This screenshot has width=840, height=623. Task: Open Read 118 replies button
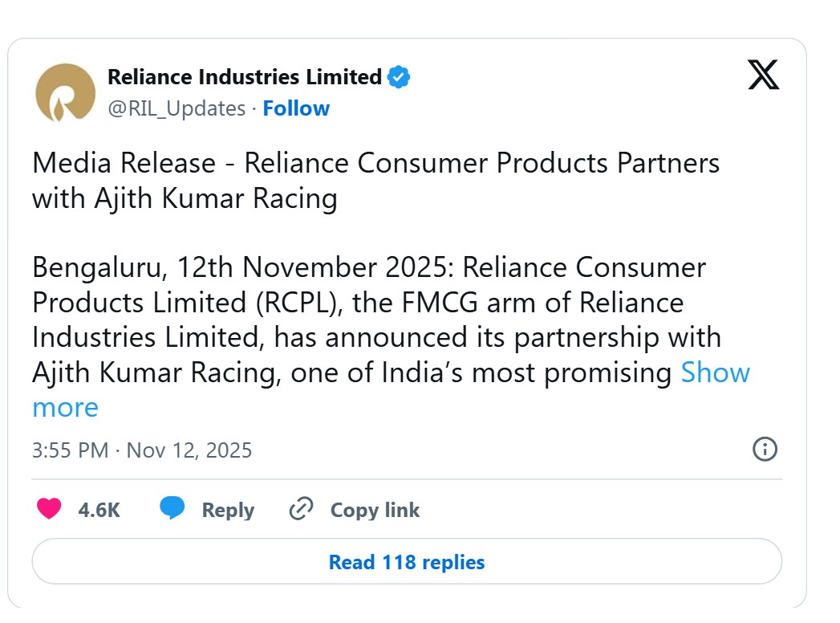pyautogui.click(x=407, y=562)
